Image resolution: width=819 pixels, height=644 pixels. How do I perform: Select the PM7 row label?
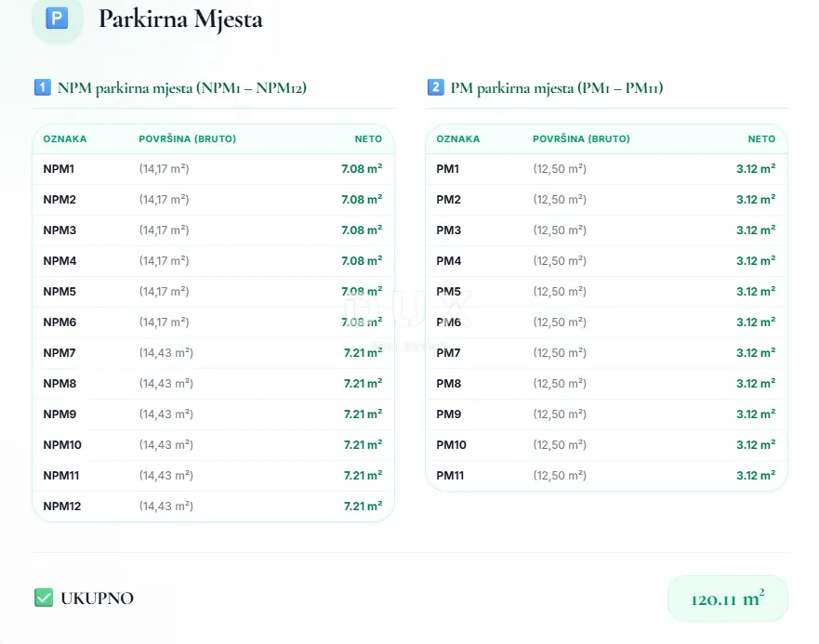pos(448,353)
